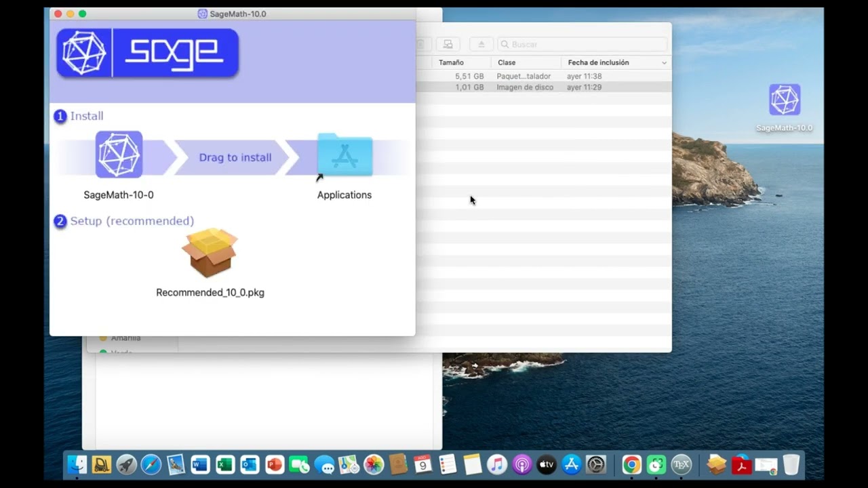Open Adobe Acrobat red icon in Dock
This screenshot has width=868, height=488.
pyautogui.click(x=741, y=465)
